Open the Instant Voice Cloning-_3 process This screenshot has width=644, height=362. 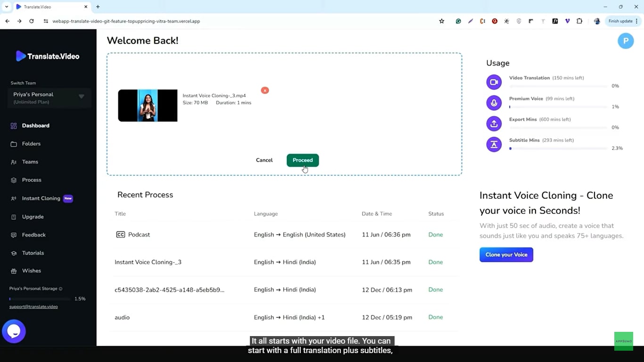point(286,262)
